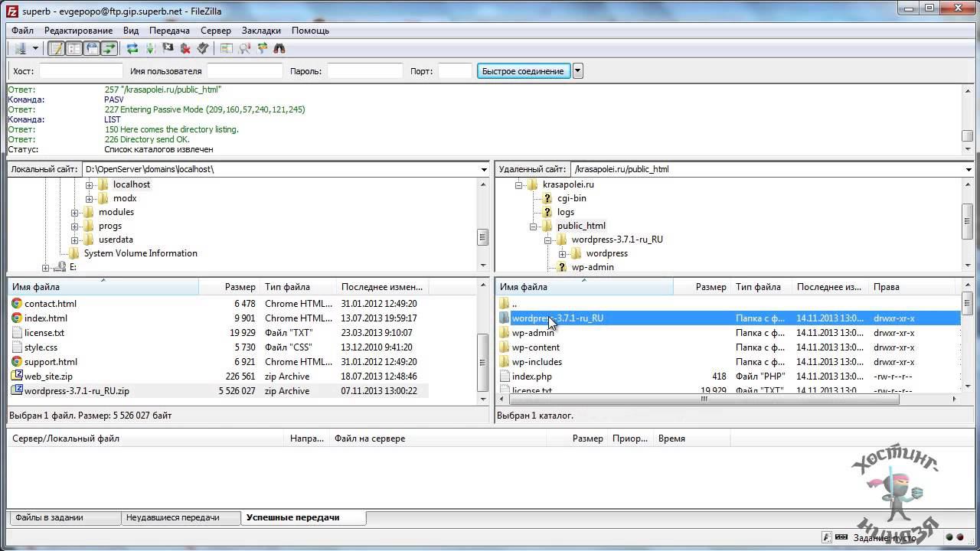Cancel current operation with flag icon
The image size is (980, 551).
168,48
